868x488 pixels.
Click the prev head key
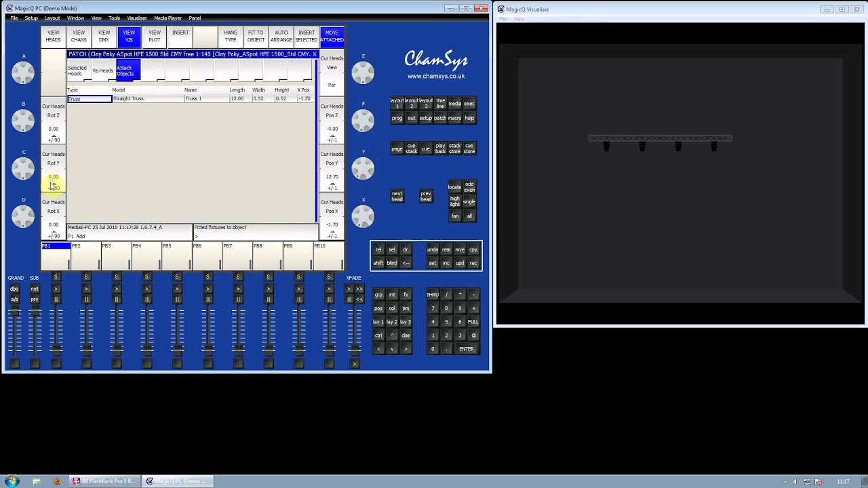tap(426, 197)
